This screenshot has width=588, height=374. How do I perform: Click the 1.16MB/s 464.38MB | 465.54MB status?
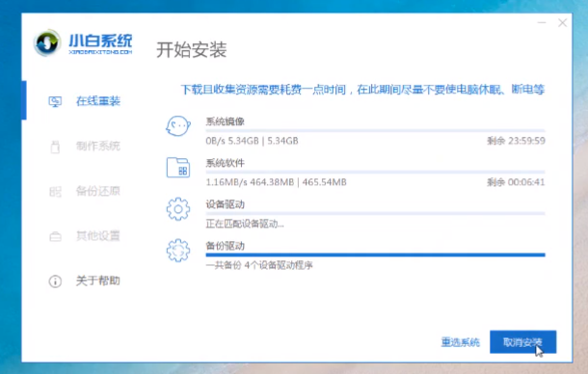(x=276, y=182)
